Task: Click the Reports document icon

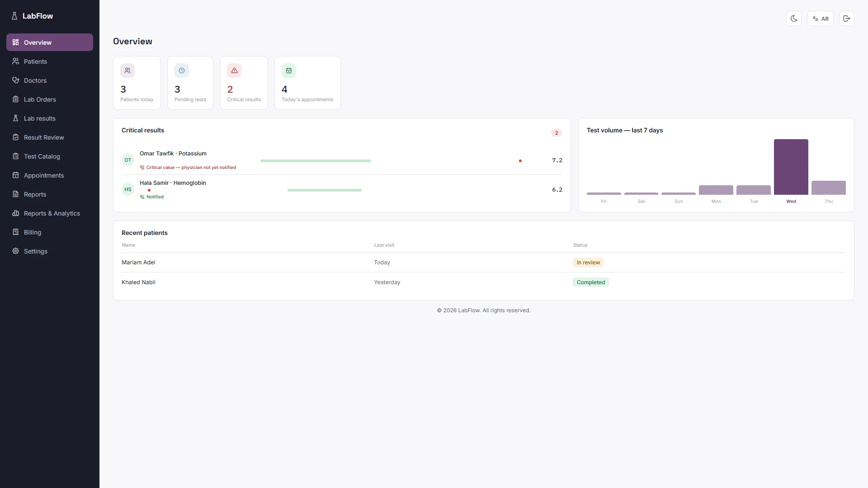Action: pos(16,194)
